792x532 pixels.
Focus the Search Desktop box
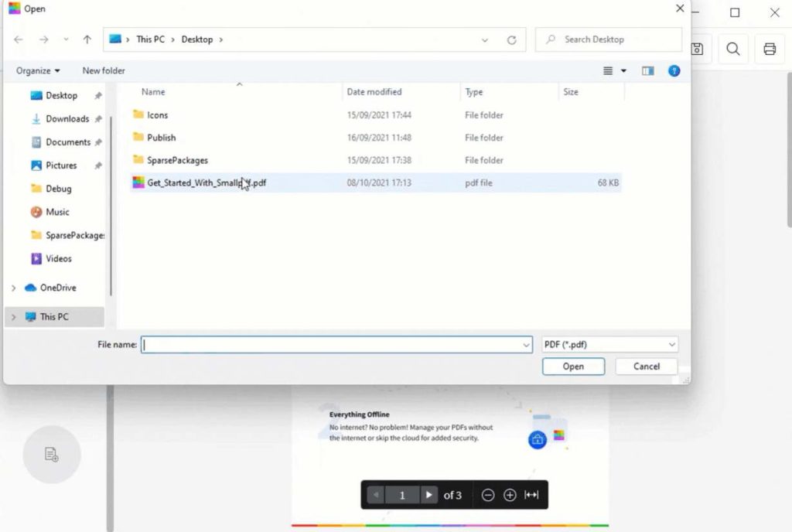609,39
